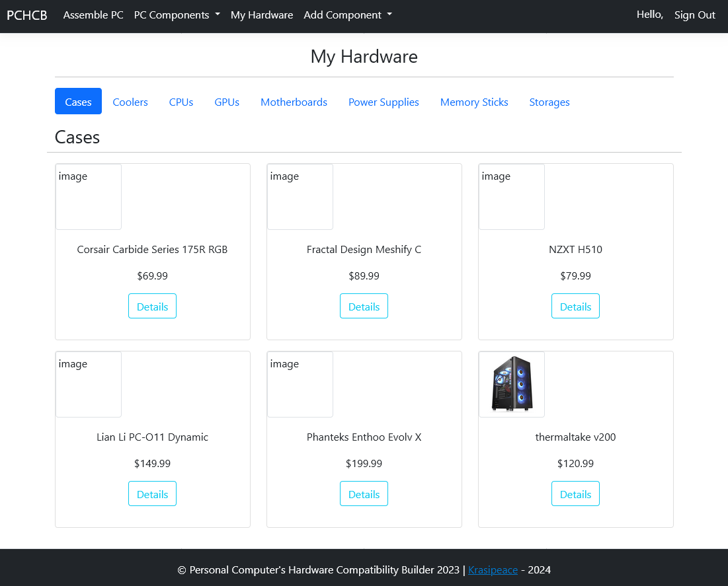Click Sign Out in the navbar
Viewport: 728px width, 586px height.
pos(694,15)
